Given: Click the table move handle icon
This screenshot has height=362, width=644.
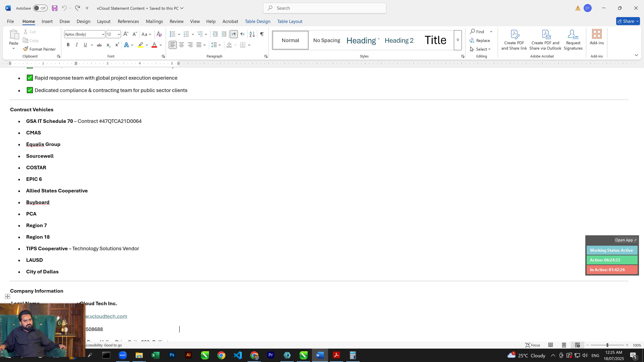Looking at the screenshot, I should (x=8, y=296).
